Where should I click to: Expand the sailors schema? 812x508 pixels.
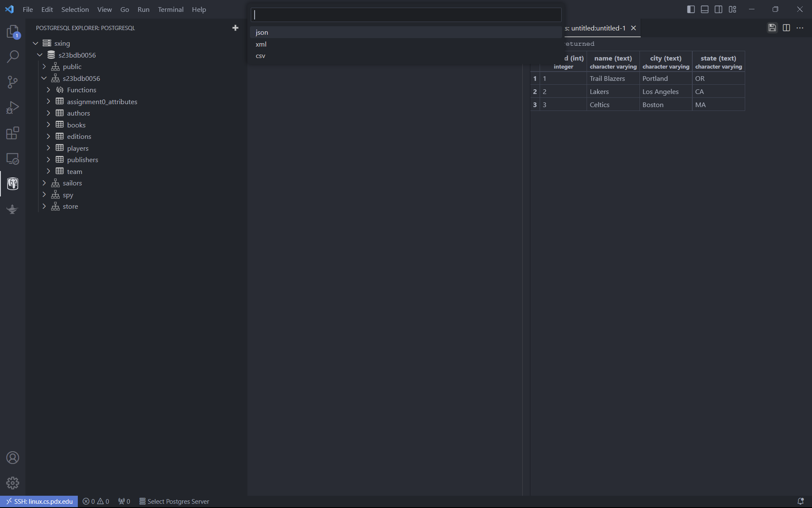44,183
